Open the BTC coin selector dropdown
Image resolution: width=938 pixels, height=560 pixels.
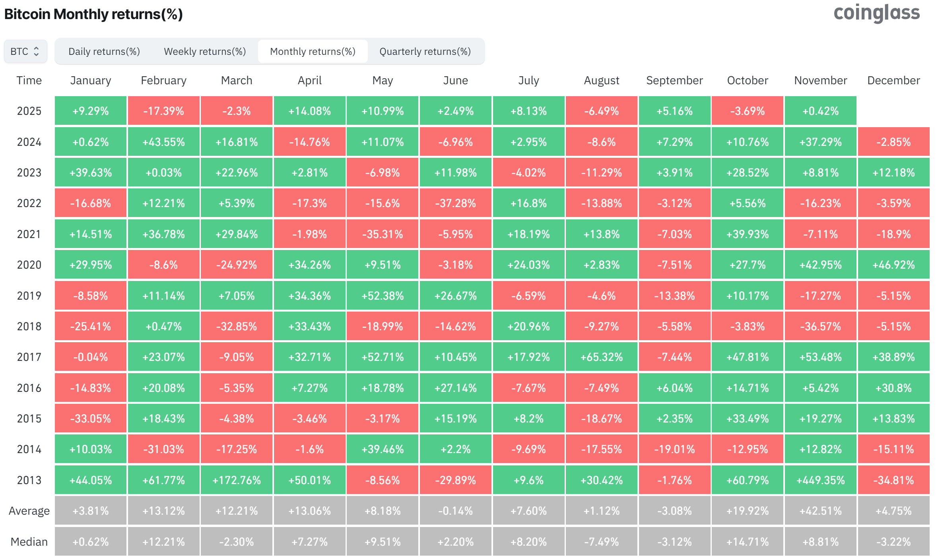pos(25,51)
